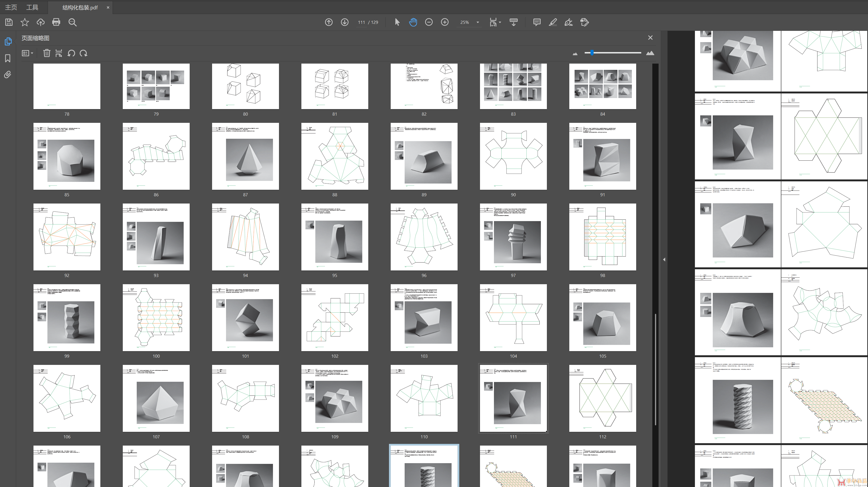The width and height of the screenshot is (868, 487).
Task: Click the read mode keyboard icon
Action: 513,22
